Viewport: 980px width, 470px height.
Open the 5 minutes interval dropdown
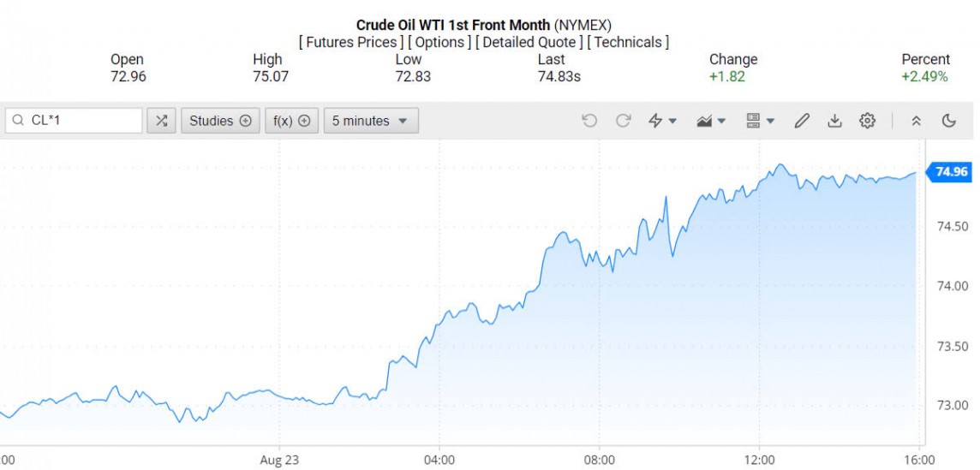[371, 121]
